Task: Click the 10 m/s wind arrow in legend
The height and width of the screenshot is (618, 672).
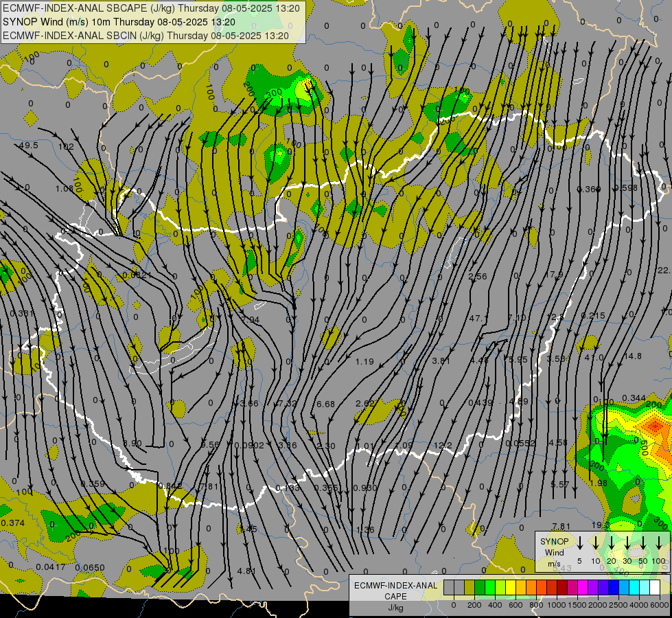Action: [596, 542]
